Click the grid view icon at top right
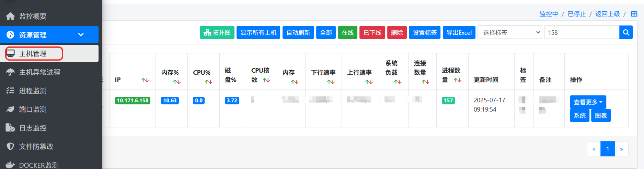Viewport: 644px width, 169px height. [x=634, y=14]
